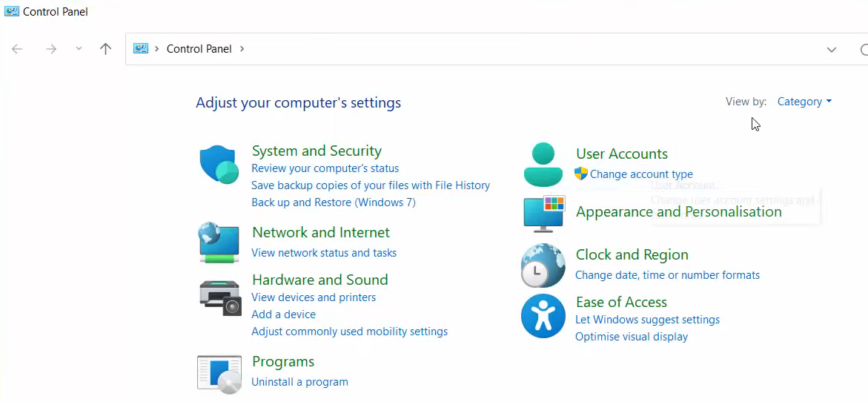
Task: Expand the chevron after Control Panel breadcrumb
Action: 242,49
